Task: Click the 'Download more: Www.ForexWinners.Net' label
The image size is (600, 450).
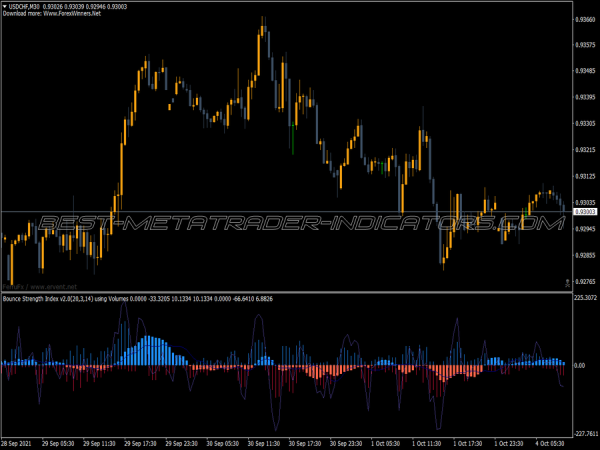Action: point(52,13)
